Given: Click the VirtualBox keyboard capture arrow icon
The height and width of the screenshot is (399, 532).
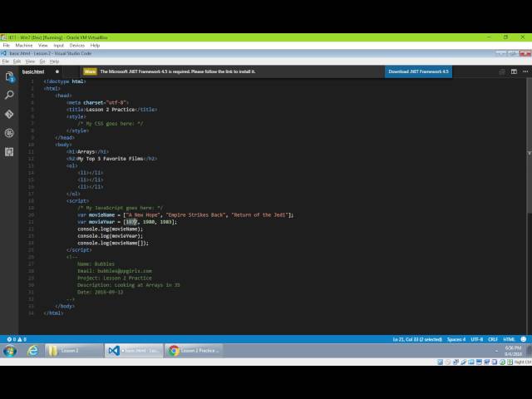Looking at the screenshot, I should click(x=510, y=362).
